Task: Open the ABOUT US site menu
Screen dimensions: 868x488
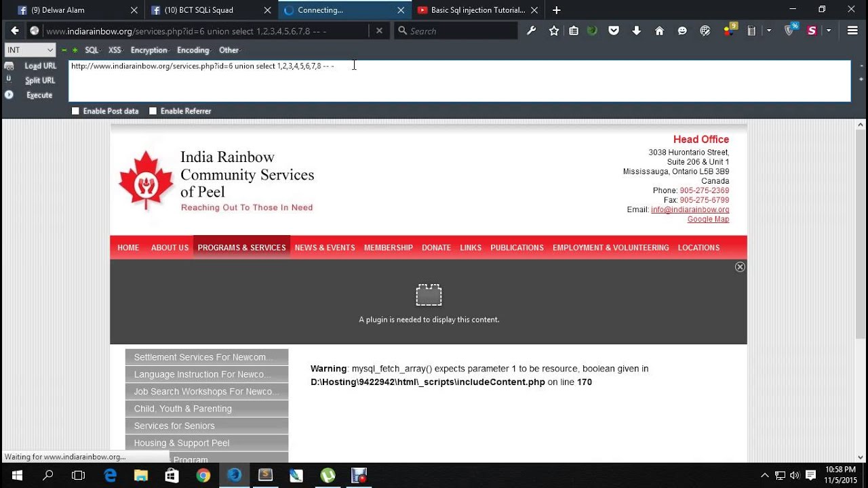Action: click(x=170, y=247)
